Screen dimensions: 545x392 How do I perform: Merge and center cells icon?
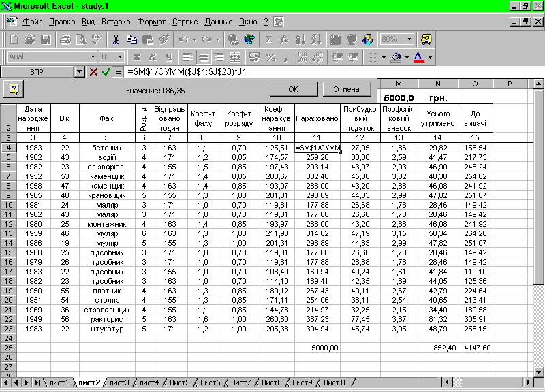(x=235, y=57)
